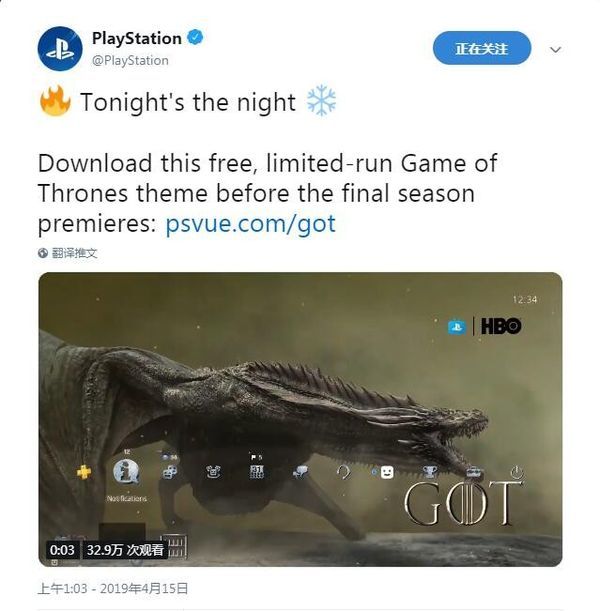Select the Trophies icon in the PS4 menu
Screen dimensions: 600x611
430,472
